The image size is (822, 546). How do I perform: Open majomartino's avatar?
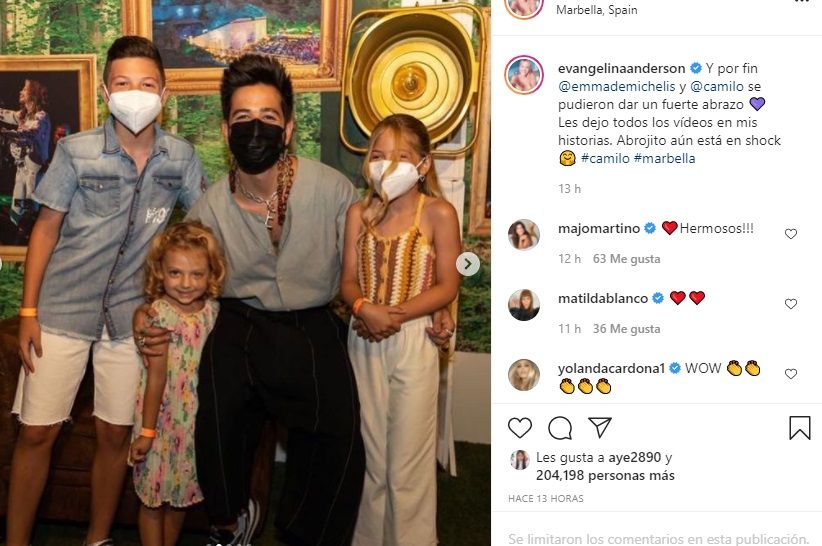point(524,235)
